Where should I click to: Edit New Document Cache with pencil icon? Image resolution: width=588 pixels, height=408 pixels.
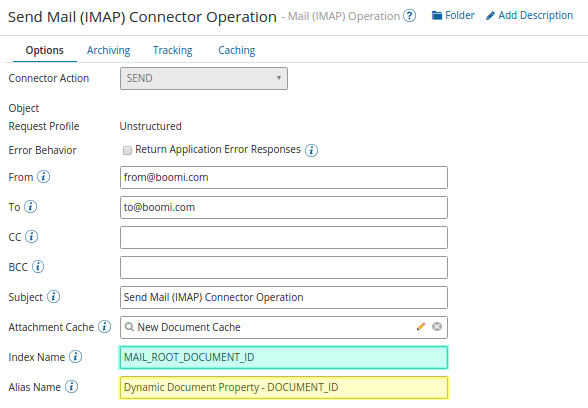point(421,327)
